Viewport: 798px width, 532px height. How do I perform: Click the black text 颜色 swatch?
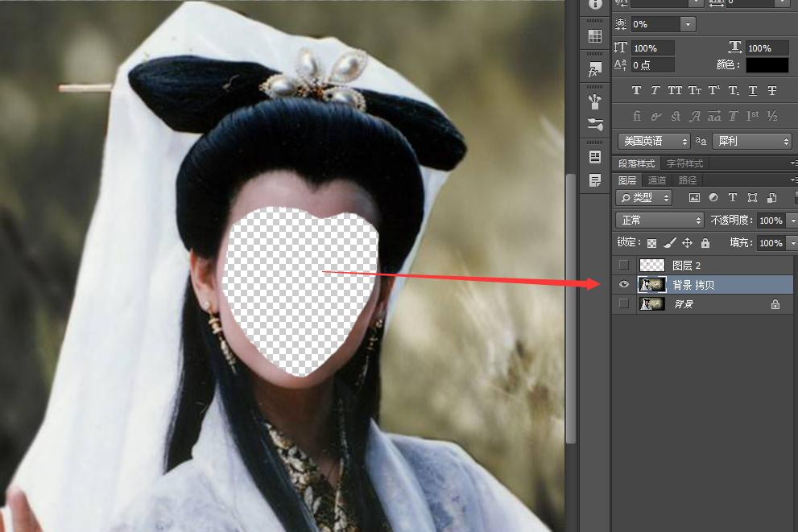point(767,65)
